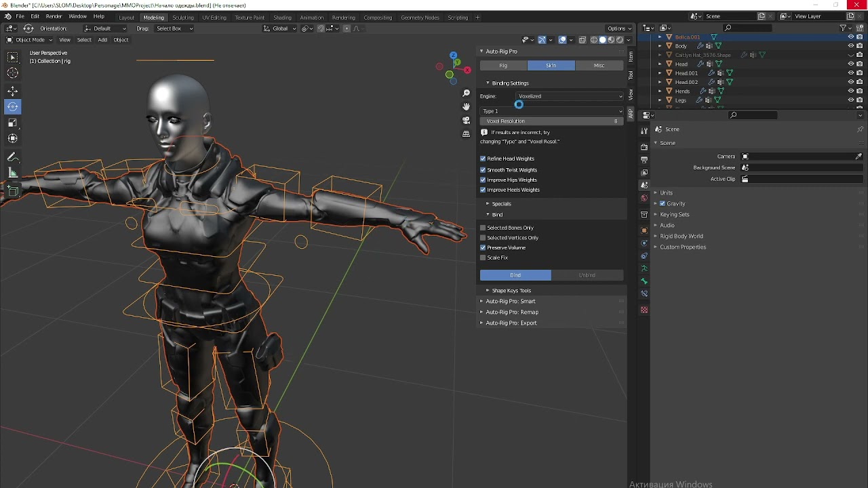
Task: Open the World properties tab icon
Action: click(644, 199)
